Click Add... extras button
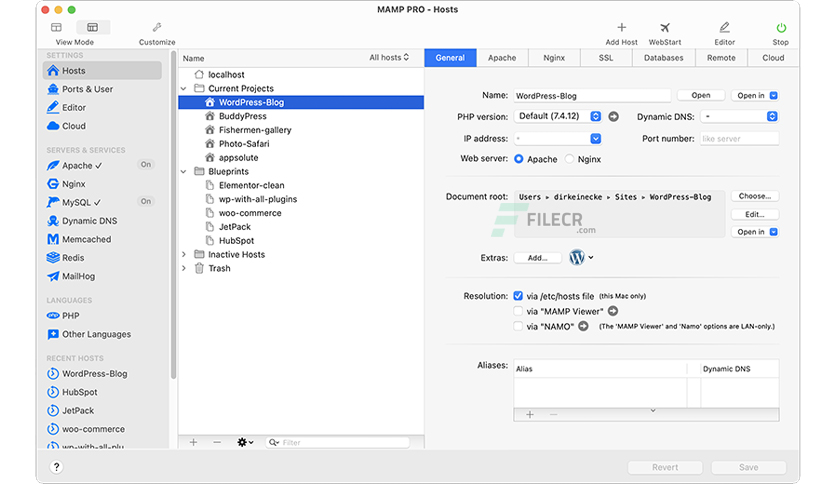The width and height of the screenshot is (836, 484). pyautogui.click(x=537, y=258)
